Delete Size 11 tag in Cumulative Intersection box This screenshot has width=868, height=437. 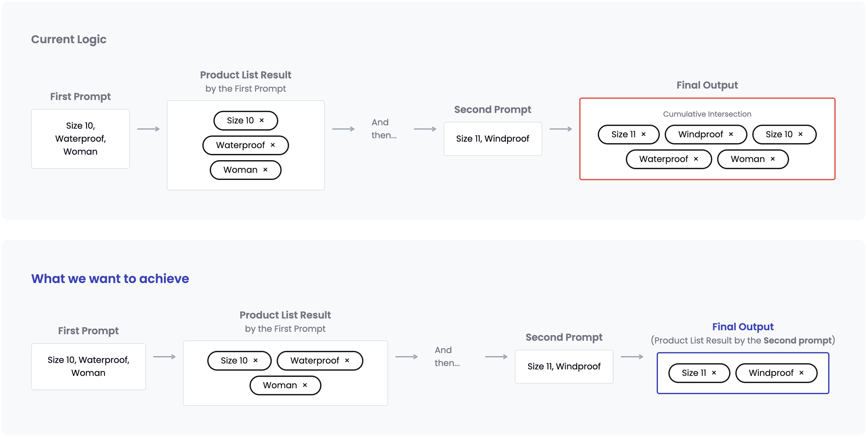click(644, 134)
